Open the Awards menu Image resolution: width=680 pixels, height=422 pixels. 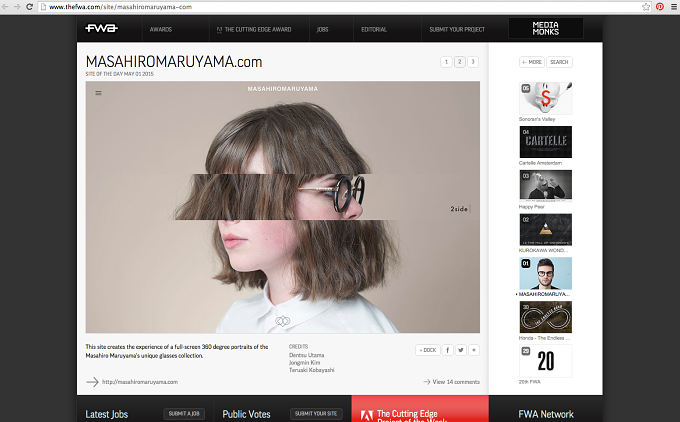point(161,29)
